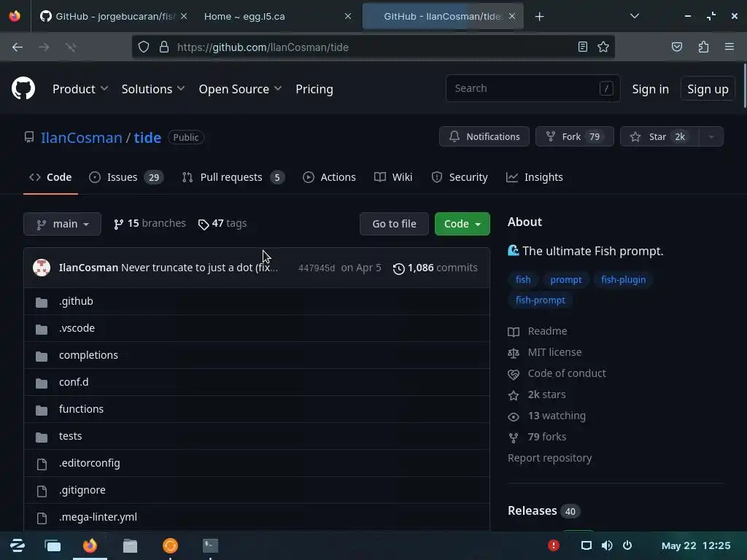747x560 pixels.
Task: Open Firefox hamburger application menu
Action: point(729,47)
